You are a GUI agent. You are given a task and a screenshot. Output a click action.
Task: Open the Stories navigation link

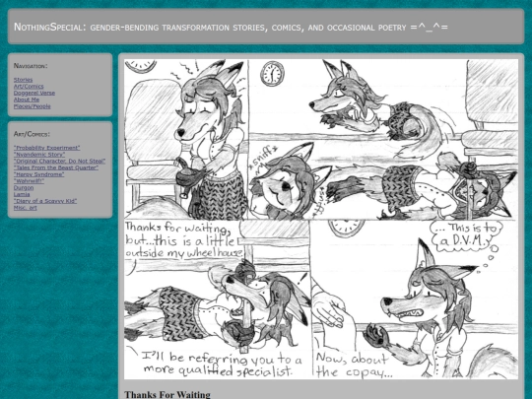pos(23,80)
